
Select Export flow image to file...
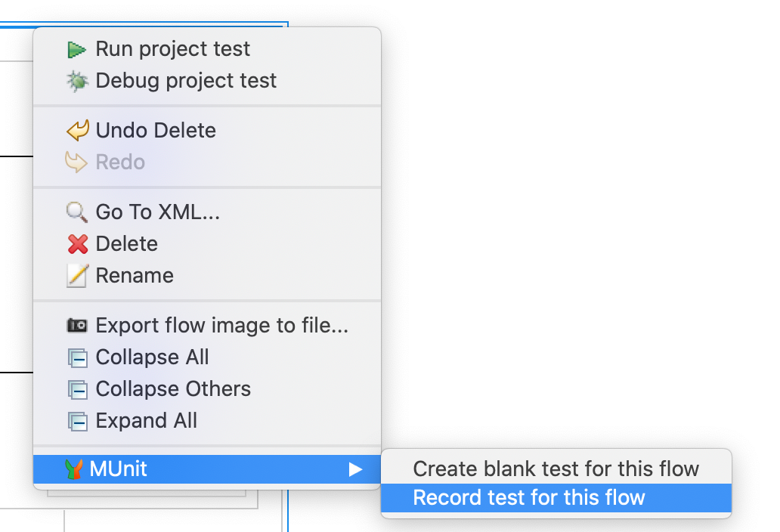(222, 326)
